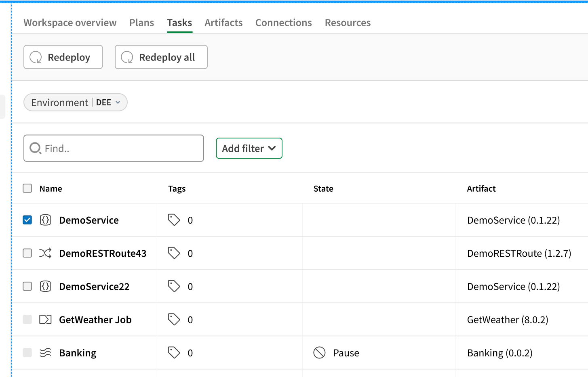Click the magnifier icon in the Find box
Image resolution: width=588 pixels, height=377 pixels.
point(35,148)
